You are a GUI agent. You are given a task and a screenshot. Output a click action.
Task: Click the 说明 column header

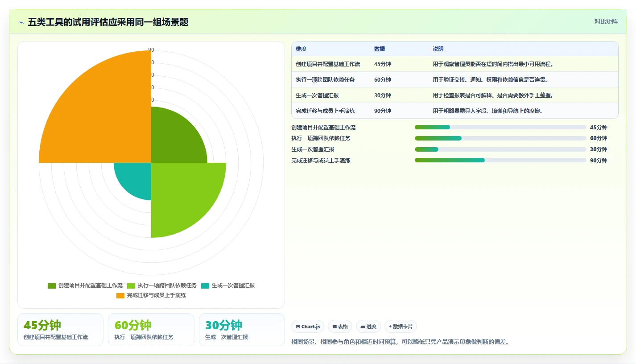click(x=438, y=49)
